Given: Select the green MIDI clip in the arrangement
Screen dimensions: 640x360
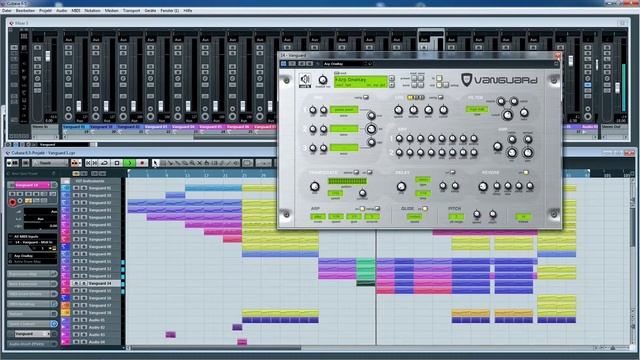Looking at the screenshot, I should click(365, 269).
